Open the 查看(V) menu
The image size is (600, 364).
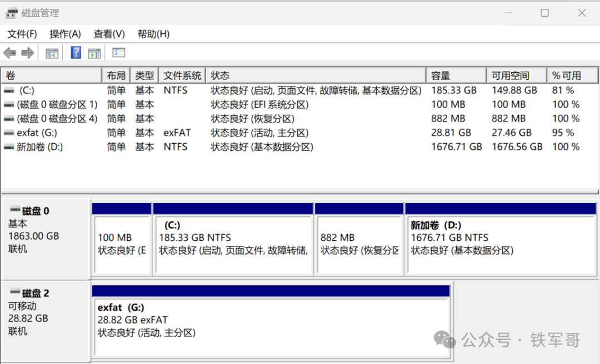109,34
